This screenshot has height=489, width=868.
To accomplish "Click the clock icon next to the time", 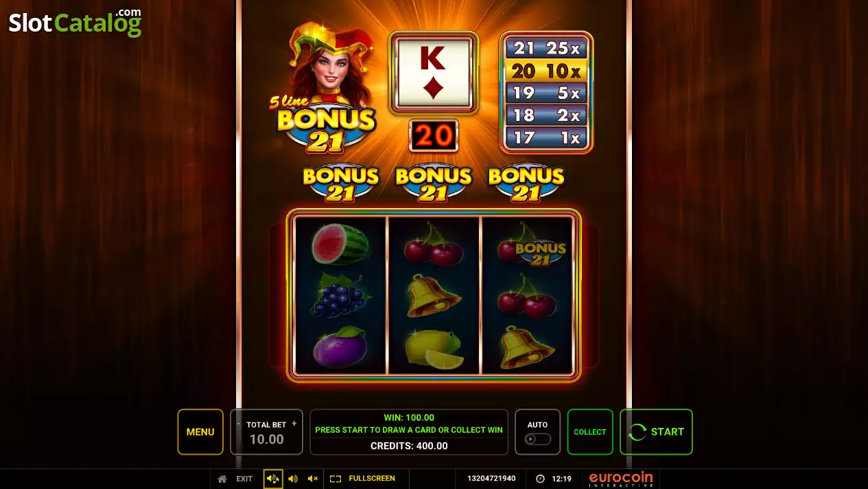I will pos(540,479).
